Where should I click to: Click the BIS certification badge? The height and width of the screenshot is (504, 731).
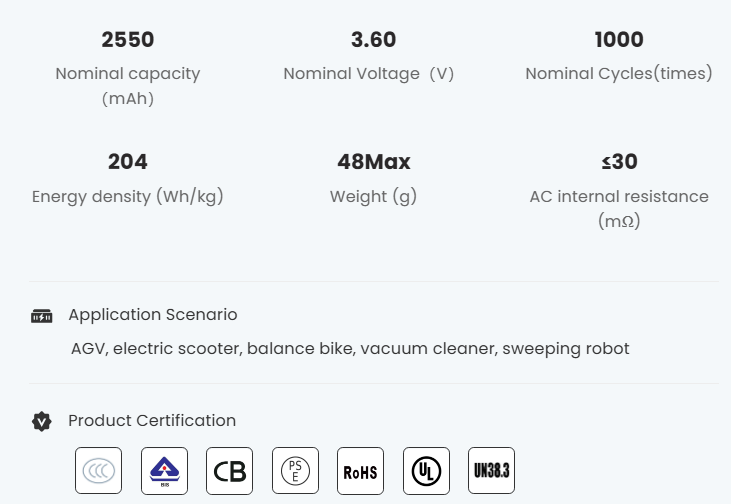tap(164, 470)
